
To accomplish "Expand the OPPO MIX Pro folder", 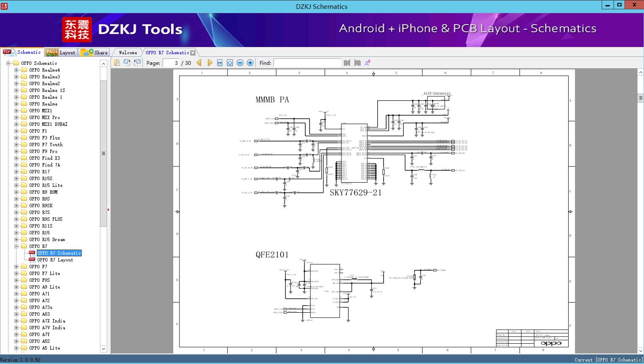I will (16, 117).
